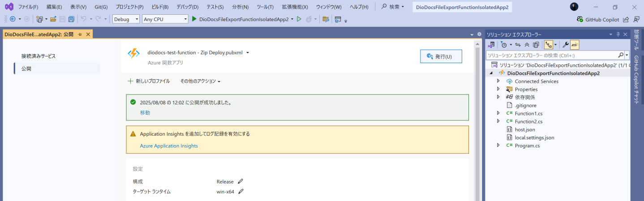Select the 公開 side tab
The height and width of the screenshot is (201, 644).
57,68
